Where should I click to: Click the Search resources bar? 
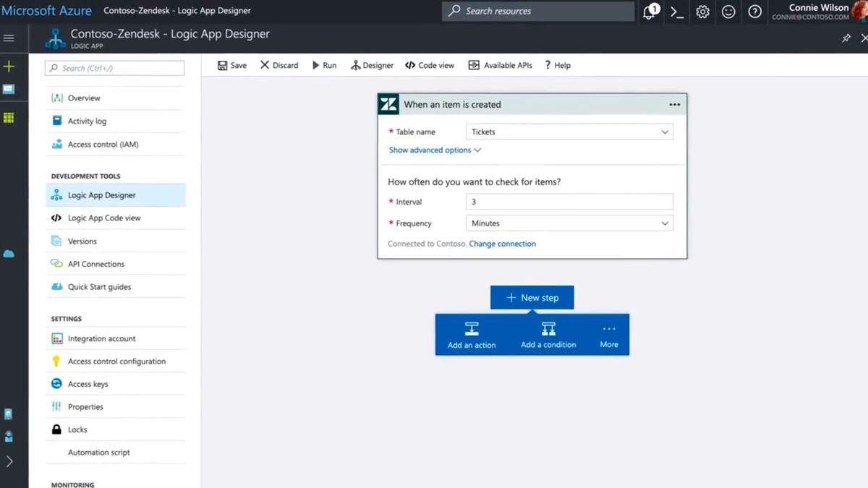click(x=537, y=12)
